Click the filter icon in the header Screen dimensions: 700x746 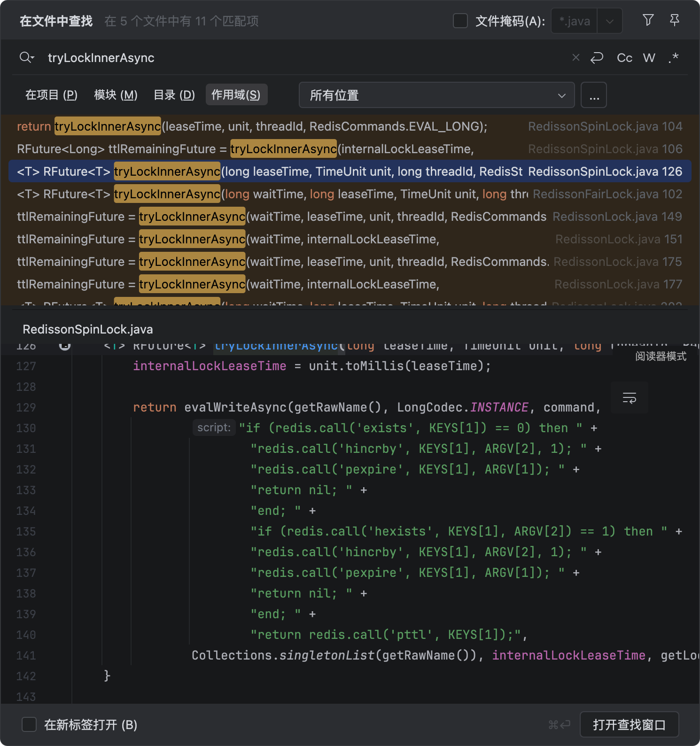(648, 20)
